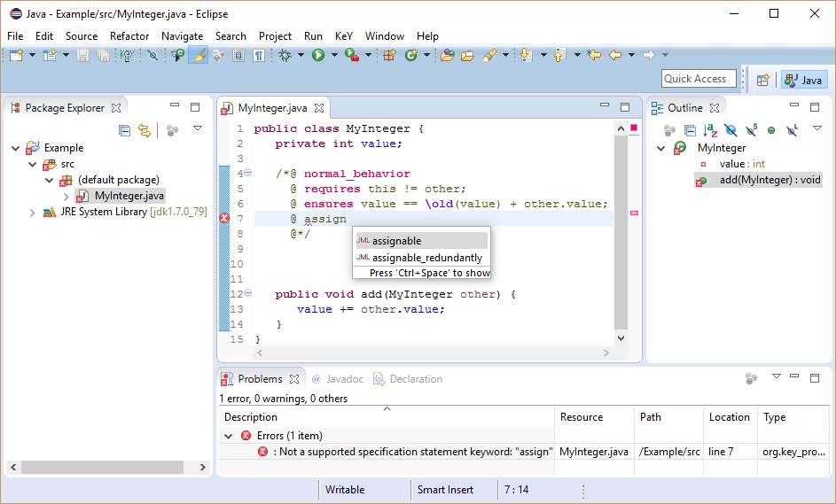The height and width of the screenshot is (504, 836).
Task: Toggle Sort alphabetically in Outline
Action: click(x=710, y=130)
